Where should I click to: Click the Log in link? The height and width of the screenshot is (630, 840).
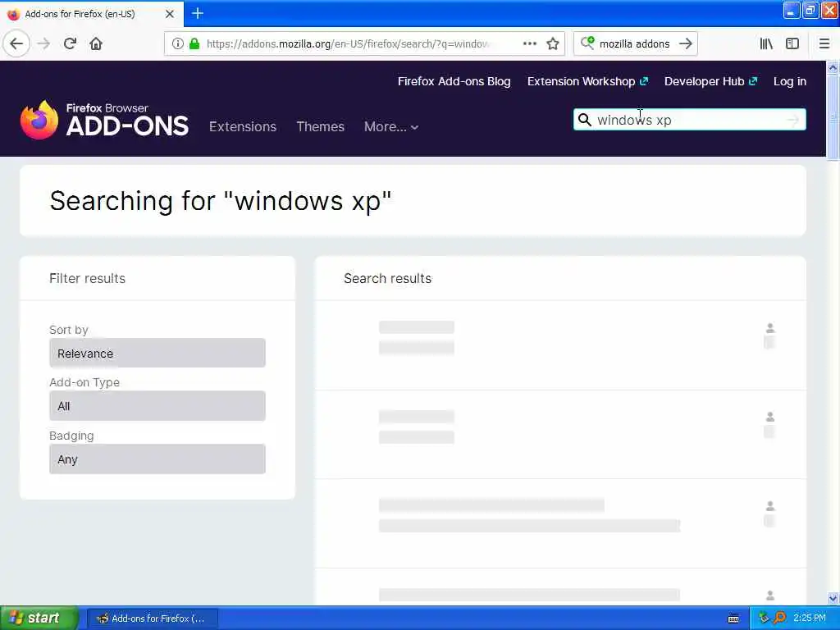[790, 81]
